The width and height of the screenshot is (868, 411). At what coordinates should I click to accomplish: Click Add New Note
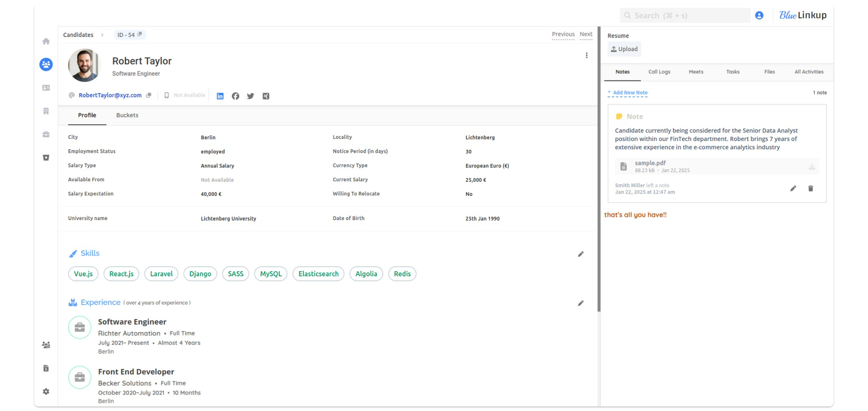pos(628,92)
